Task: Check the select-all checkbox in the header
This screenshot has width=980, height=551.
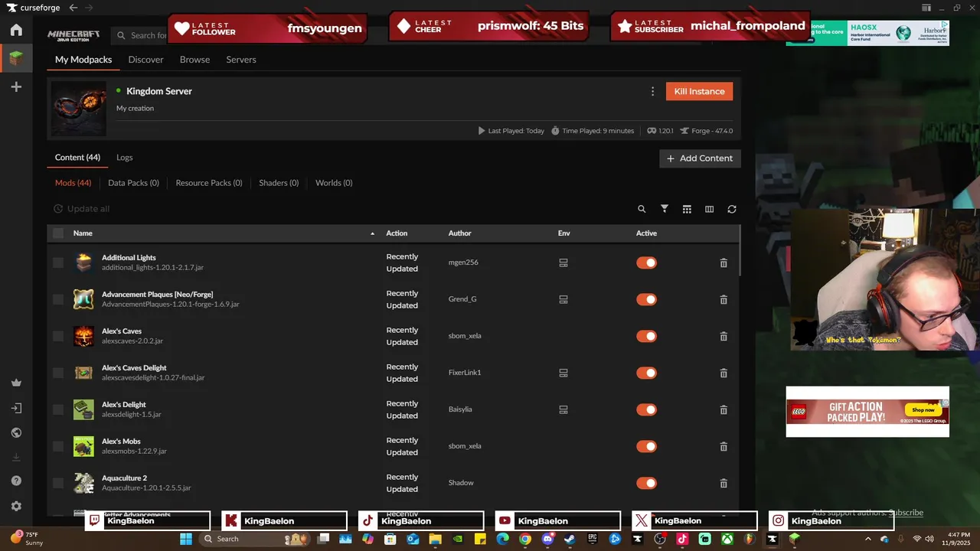Action: pos(58,233)
